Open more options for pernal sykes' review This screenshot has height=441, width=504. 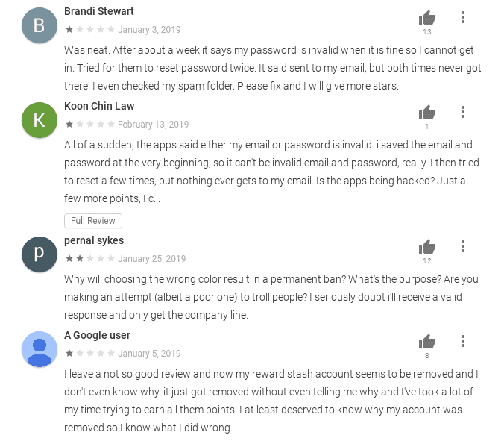[463, 246]
